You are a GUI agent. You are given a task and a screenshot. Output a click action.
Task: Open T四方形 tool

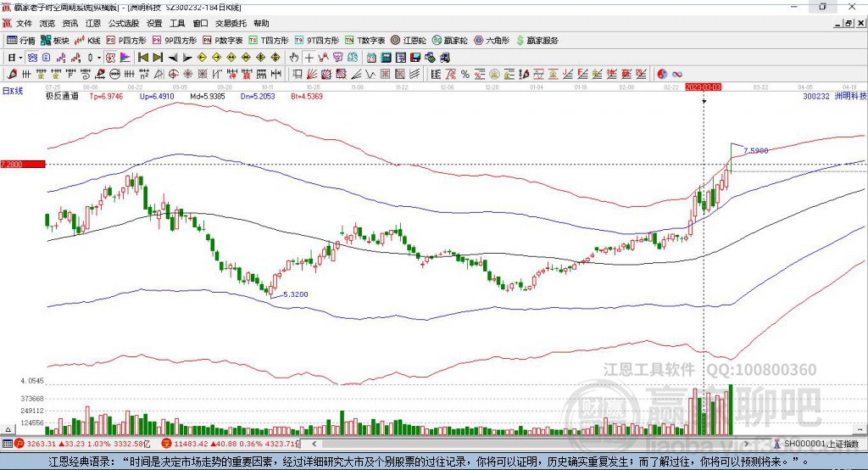click(x=269, y=41)
